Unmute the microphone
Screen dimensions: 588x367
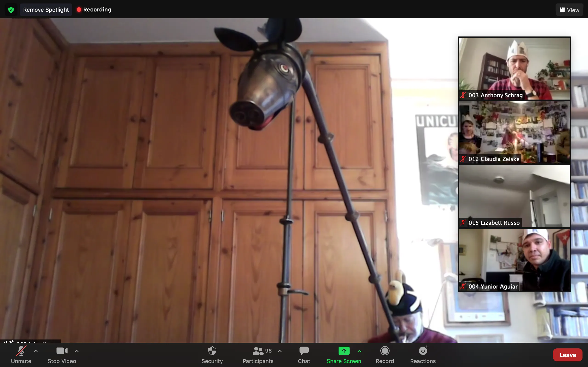[21, 351]
